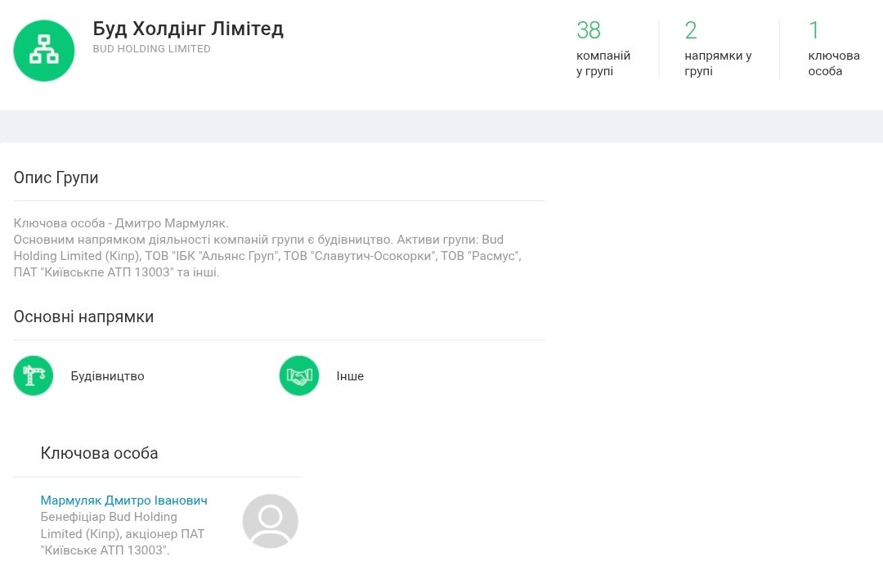Click the Бенефіціар Bud Holding description text
This screenshot has height=588, width=883.
(123, 533)
